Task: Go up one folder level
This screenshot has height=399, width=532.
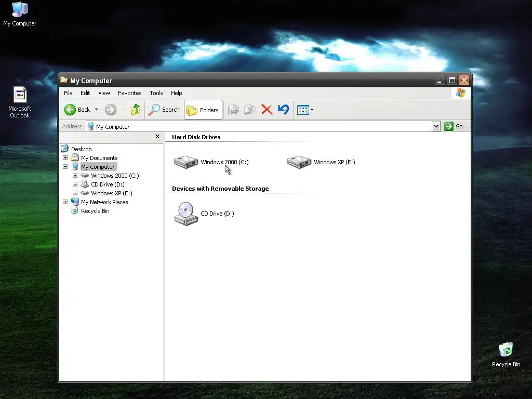Action: coord(136,110)
